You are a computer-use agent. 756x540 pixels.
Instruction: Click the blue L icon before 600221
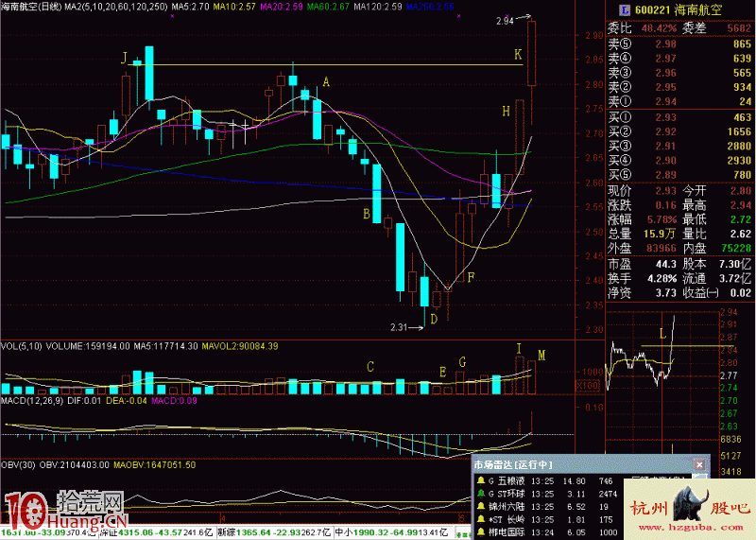point(625,9)
